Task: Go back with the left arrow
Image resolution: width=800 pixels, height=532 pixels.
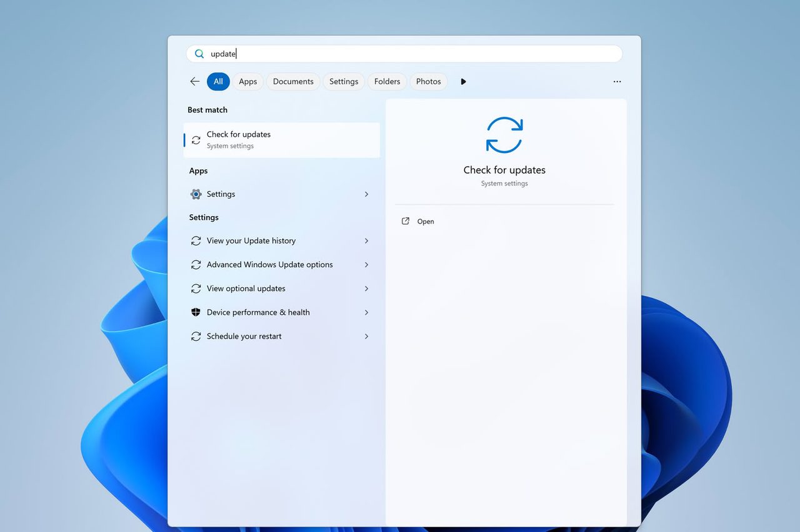Action: point(195,81)
